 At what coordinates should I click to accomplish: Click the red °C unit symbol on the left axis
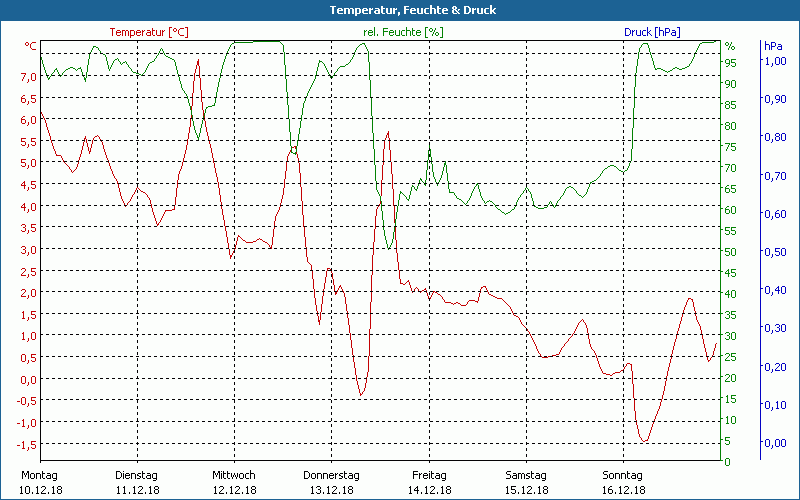click(30, 46)
